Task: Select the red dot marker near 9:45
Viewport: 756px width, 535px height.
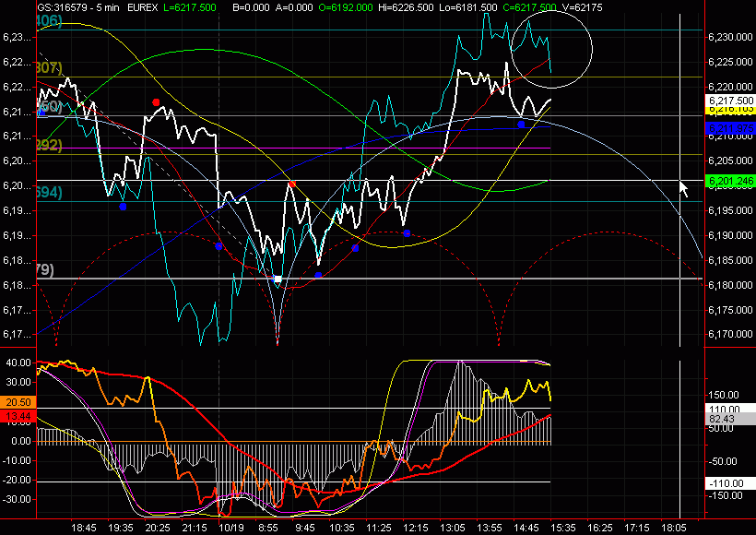Action: tap(292, 184)
